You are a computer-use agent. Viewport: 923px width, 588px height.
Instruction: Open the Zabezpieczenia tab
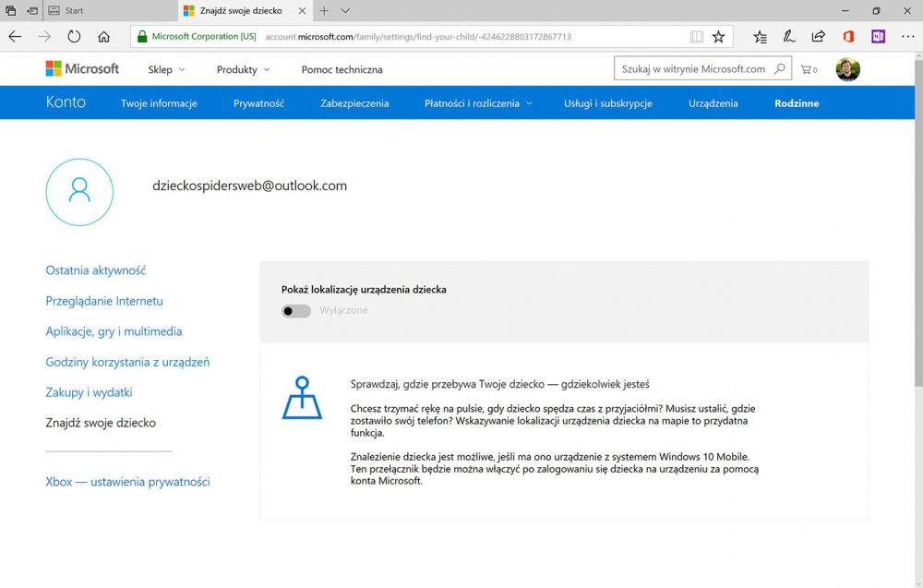[x=354, y=103]
